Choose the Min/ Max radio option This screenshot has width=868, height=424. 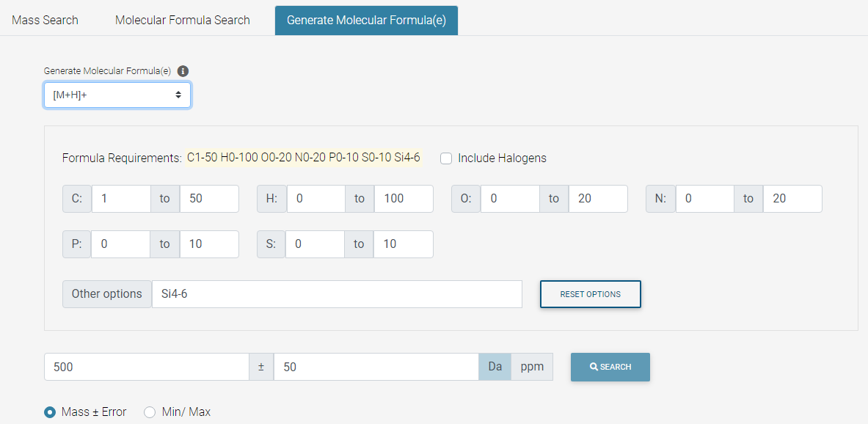pyautogui.click(x=150, y=412)
